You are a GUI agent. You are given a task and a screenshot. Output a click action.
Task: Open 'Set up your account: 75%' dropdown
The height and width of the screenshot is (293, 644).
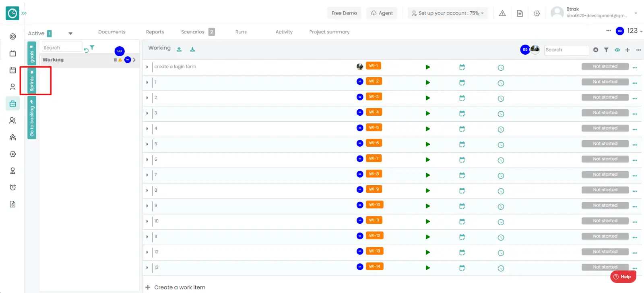448,13
